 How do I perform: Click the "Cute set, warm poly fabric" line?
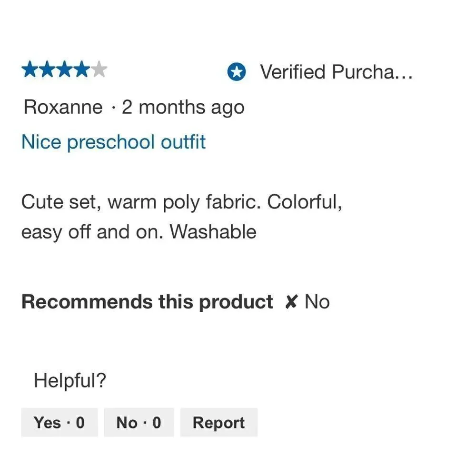(x=181, y=202)
